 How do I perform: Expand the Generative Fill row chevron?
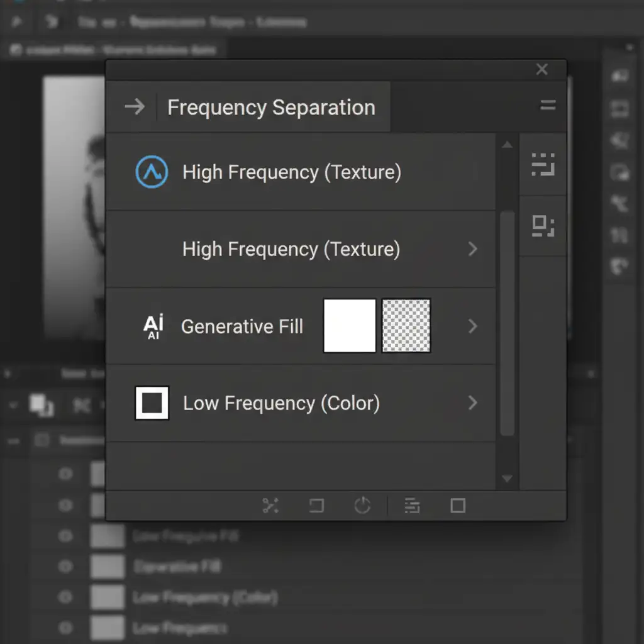click(x=473, y=326)
